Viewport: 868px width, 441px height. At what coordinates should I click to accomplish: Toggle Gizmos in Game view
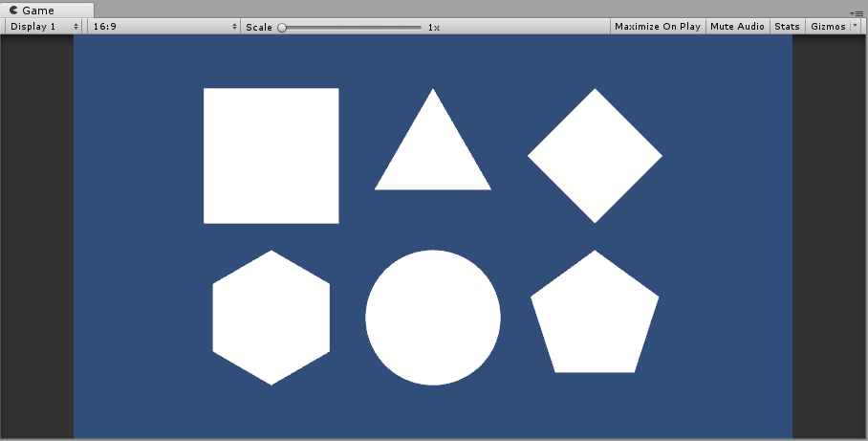click(x=828, y=26)
